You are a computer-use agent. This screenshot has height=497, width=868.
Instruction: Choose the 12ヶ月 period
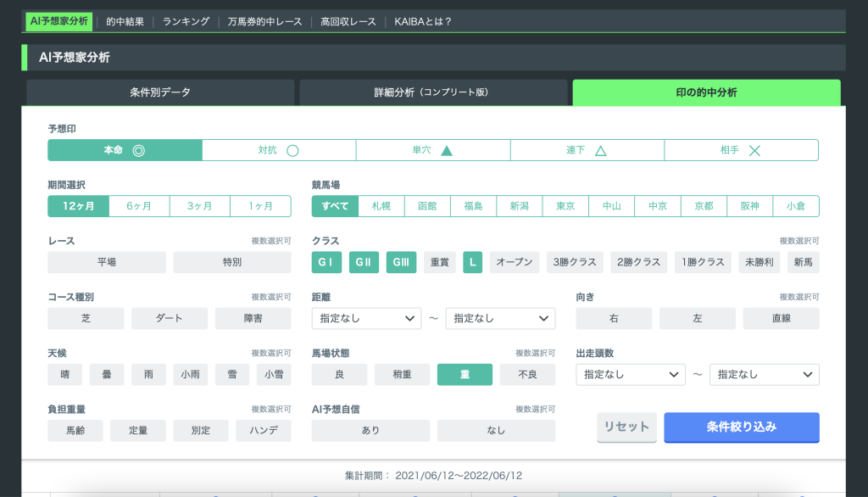79,206
